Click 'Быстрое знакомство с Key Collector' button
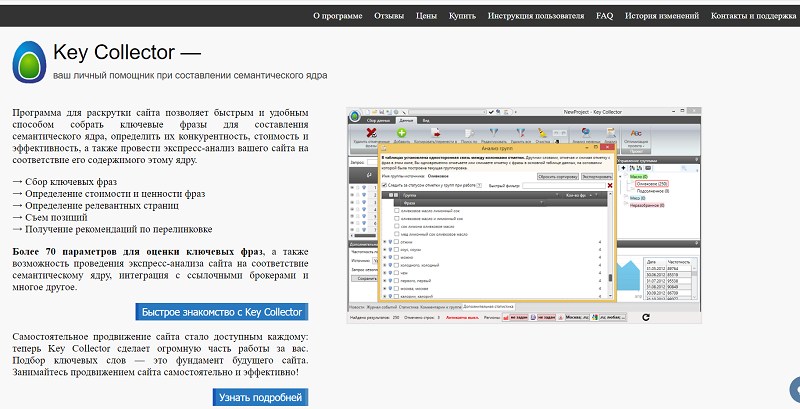800x409 pixels. coord(222,312)
